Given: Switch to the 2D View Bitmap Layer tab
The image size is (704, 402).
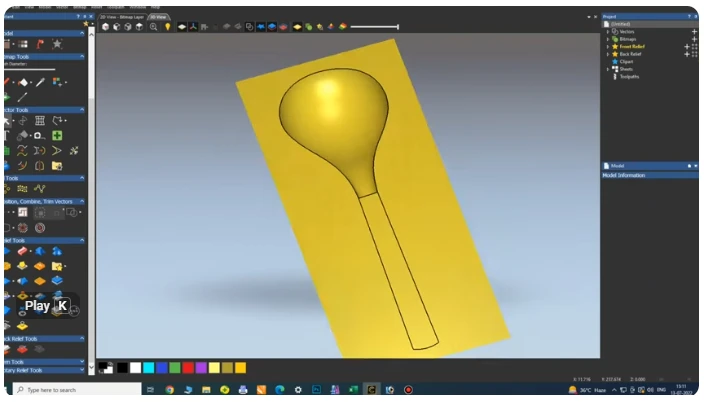Looking at the screenshot, I should pos(122,17).
